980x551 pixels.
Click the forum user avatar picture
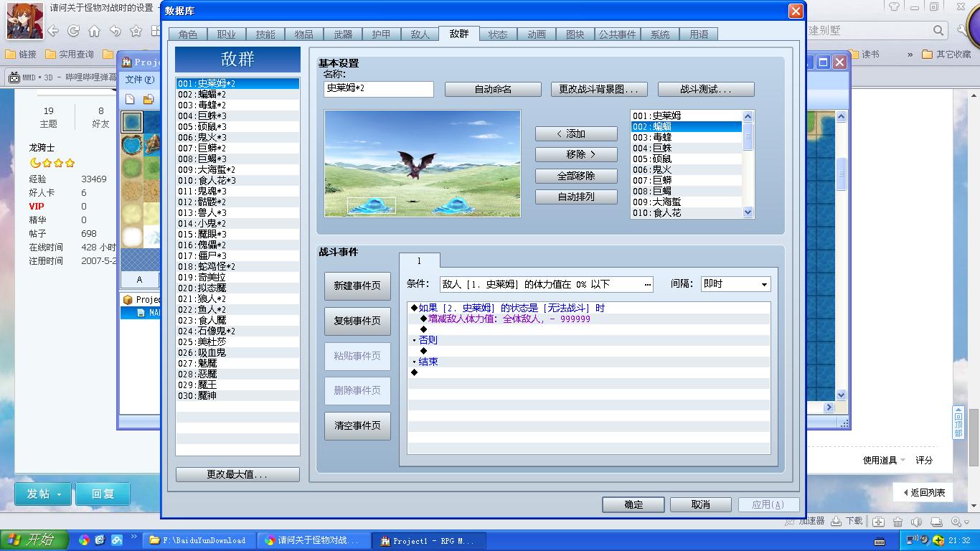[x=24, y=20]
